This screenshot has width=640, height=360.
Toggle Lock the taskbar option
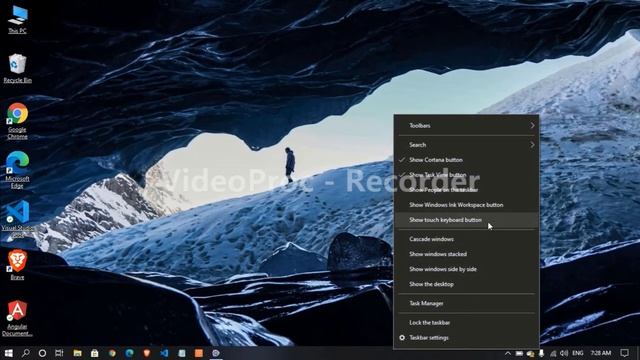tap(466, 323)
